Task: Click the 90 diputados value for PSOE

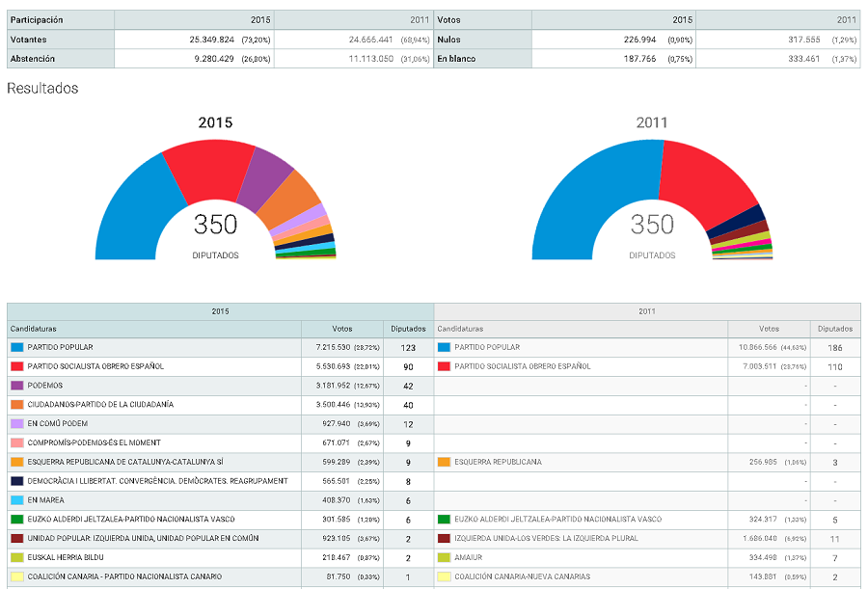Action: tap(408, 367)
